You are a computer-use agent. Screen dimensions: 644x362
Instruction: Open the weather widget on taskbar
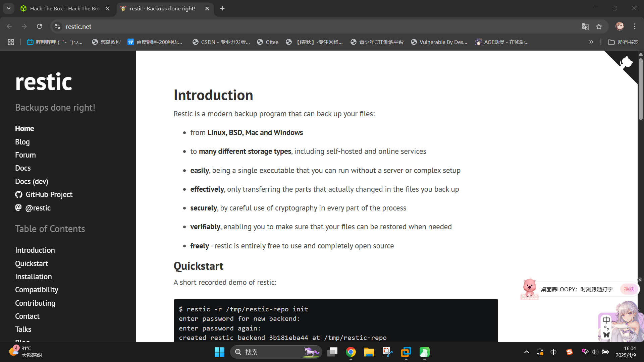pos(25,352)
